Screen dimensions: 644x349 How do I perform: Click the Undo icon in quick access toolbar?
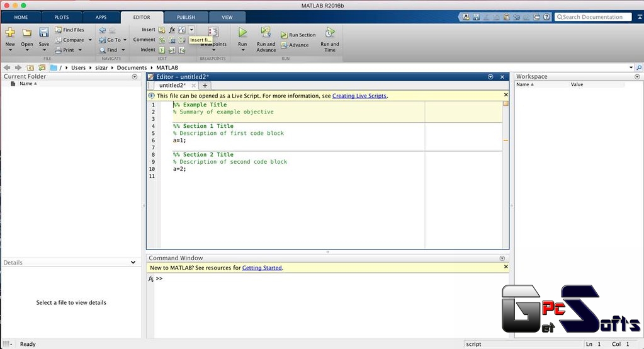517,17
